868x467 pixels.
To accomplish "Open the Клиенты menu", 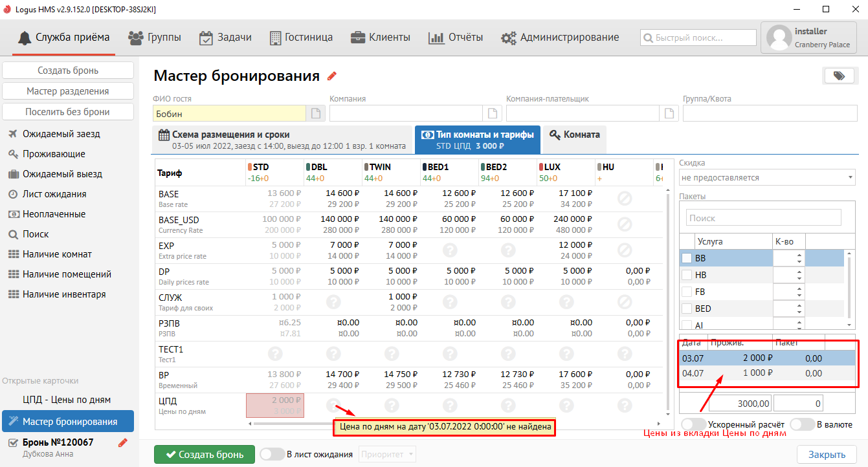I will point(381,38).
